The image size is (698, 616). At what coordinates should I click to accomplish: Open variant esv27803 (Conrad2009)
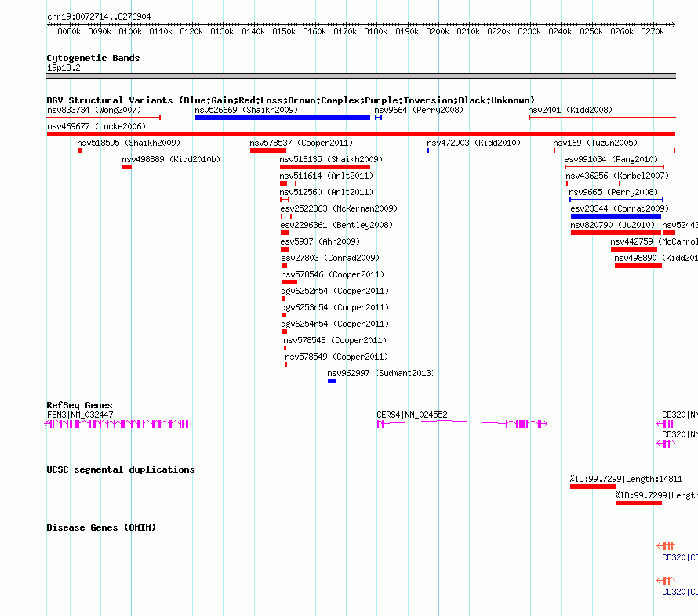click(x=330, y=258)
